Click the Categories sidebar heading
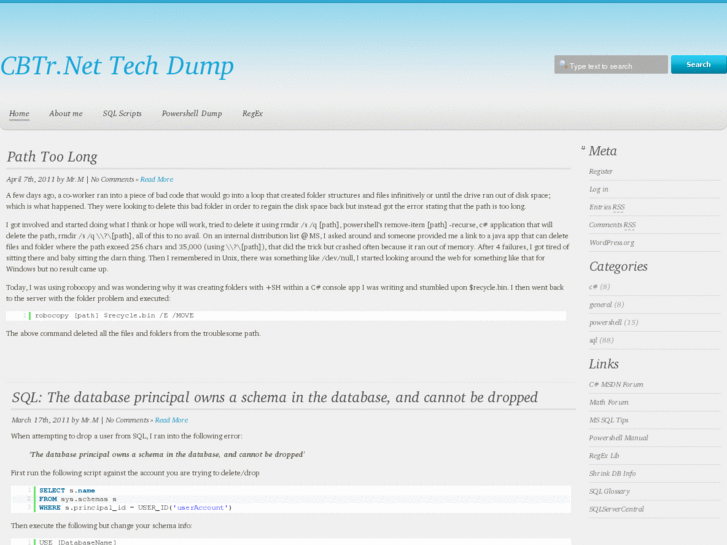The image size is (727, 545). tap(618, 267)
